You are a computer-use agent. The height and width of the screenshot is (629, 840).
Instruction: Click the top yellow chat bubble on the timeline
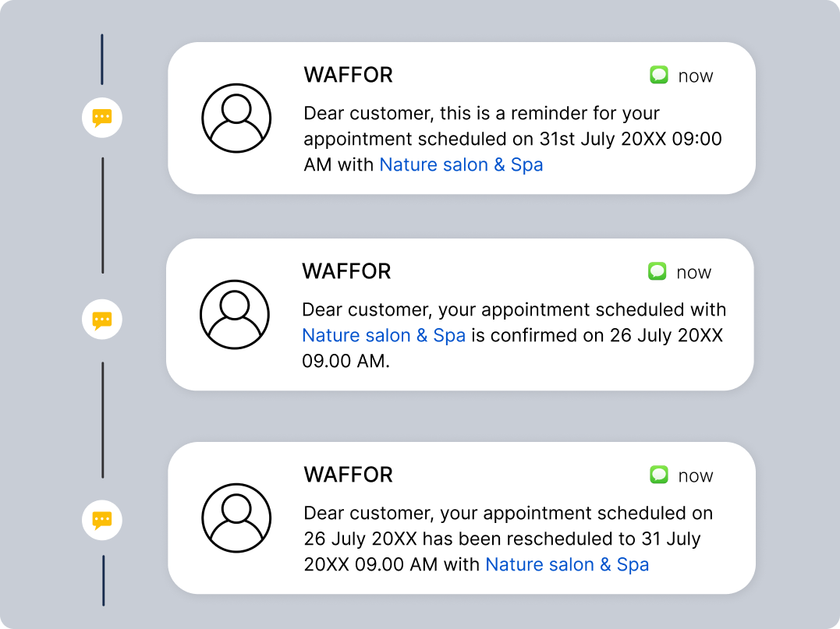click(x=102, y=118)
